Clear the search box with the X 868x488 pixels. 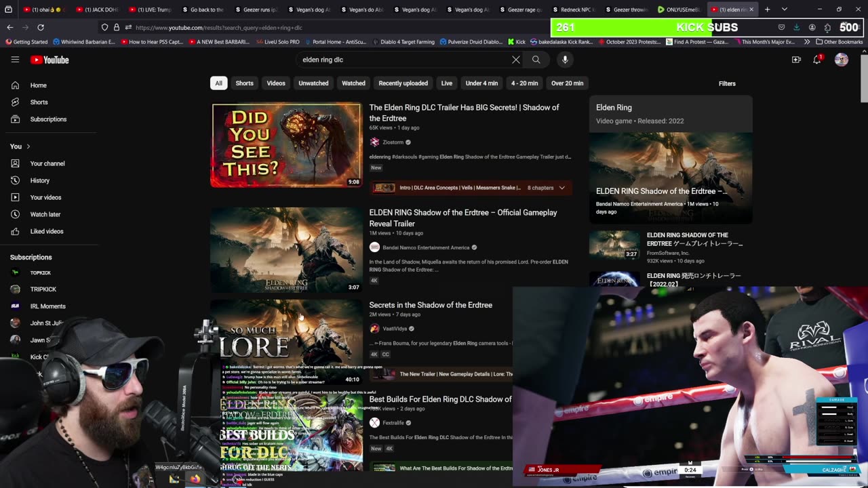click(516, 60)
